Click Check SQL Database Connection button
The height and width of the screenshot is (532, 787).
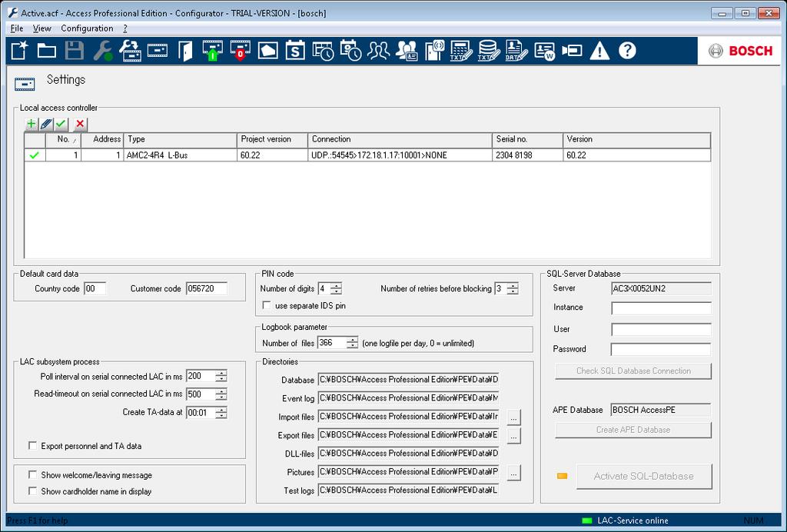point(633,371)
